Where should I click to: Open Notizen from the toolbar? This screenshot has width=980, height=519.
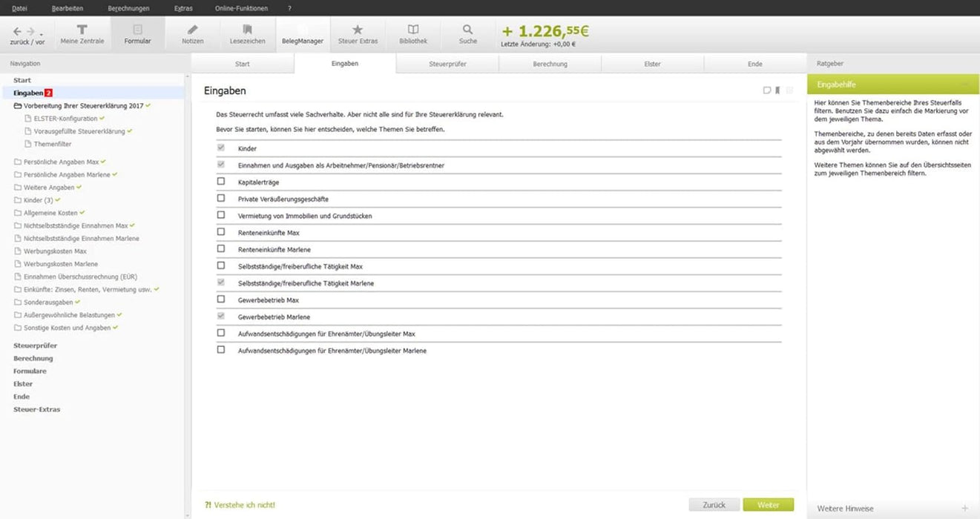pos(192,33)
